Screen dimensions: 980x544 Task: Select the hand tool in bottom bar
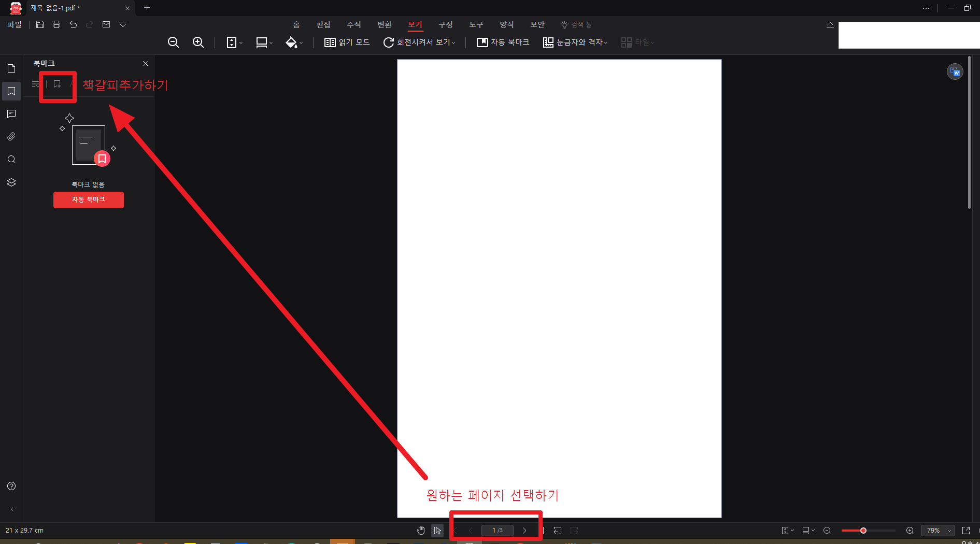(421, 531)
